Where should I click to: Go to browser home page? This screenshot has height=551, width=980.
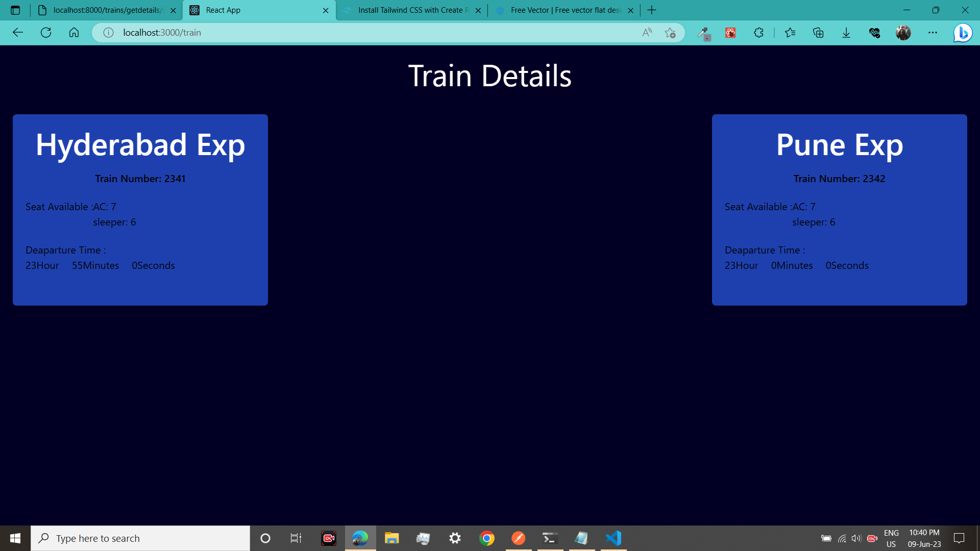click(74, 33)
